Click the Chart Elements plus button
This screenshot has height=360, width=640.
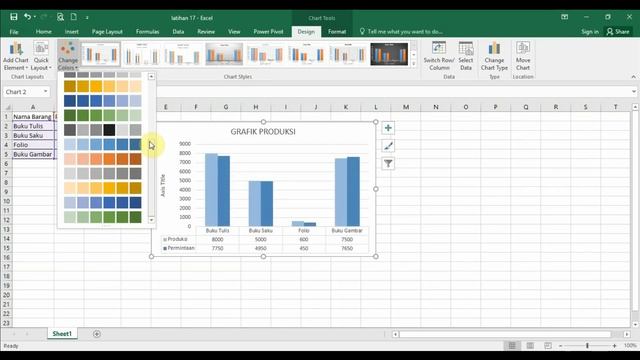pos(388,128)
